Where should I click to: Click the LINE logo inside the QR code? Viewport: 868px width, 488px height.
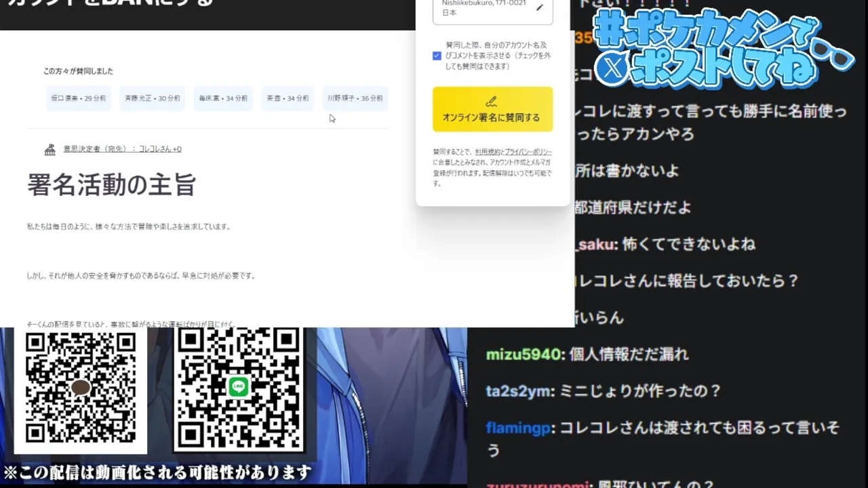[238, 386]
